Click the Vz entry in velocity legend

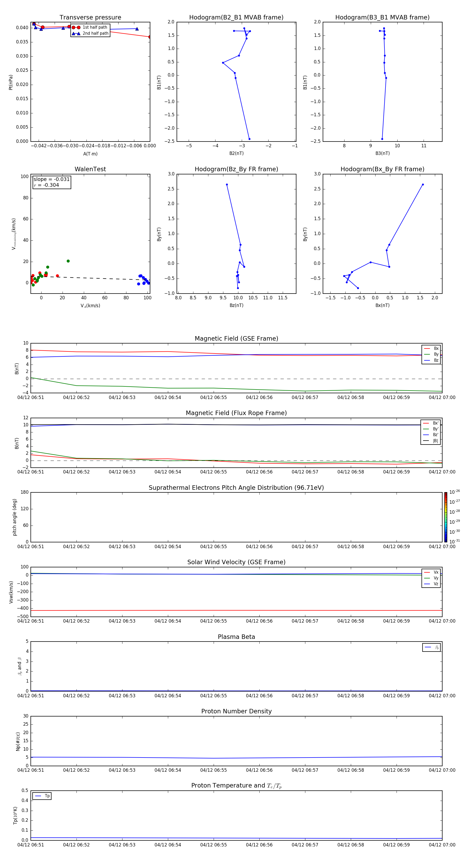[431, 584]
